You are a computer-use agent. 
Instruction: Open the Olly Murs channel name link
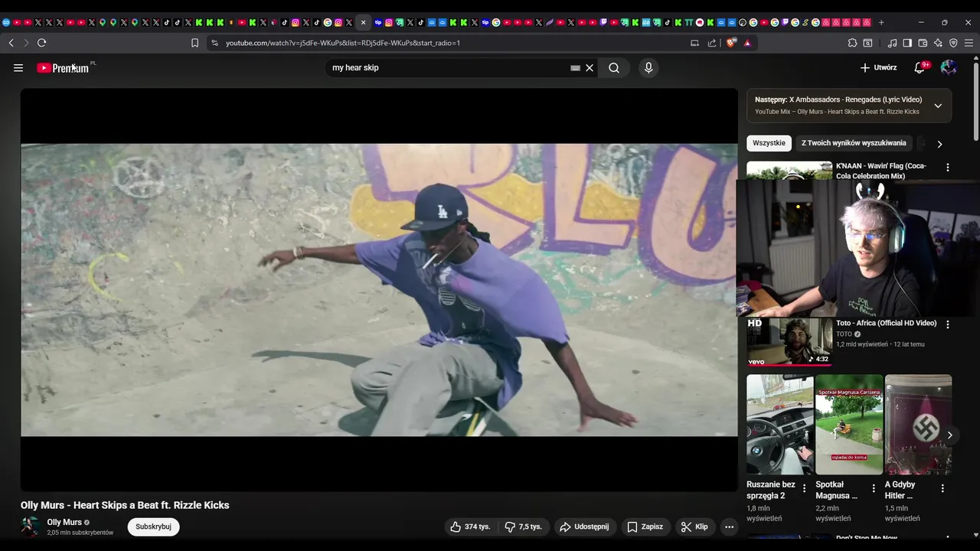[x=64, y=522]
